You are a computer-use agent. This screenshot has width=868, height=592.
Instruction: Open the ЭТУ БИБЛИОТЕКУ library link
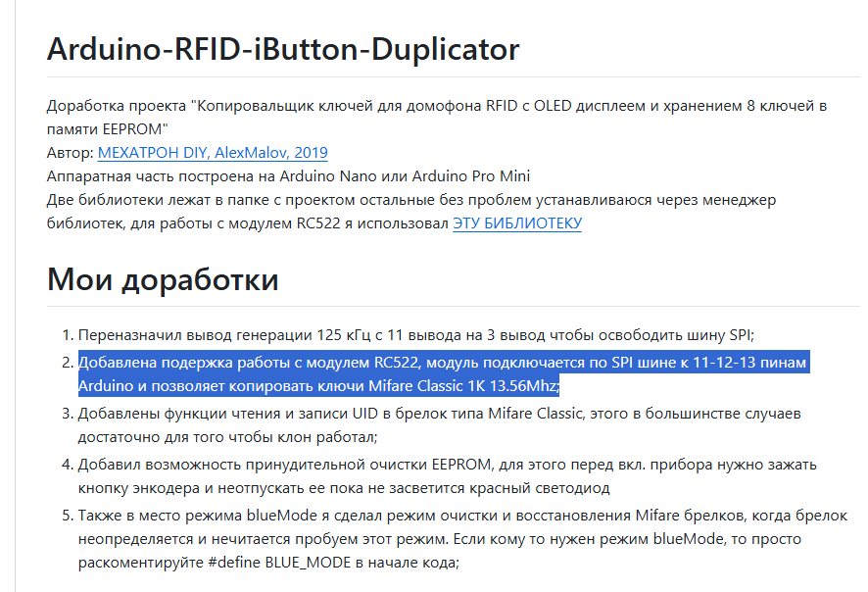[x=517, y=223]
